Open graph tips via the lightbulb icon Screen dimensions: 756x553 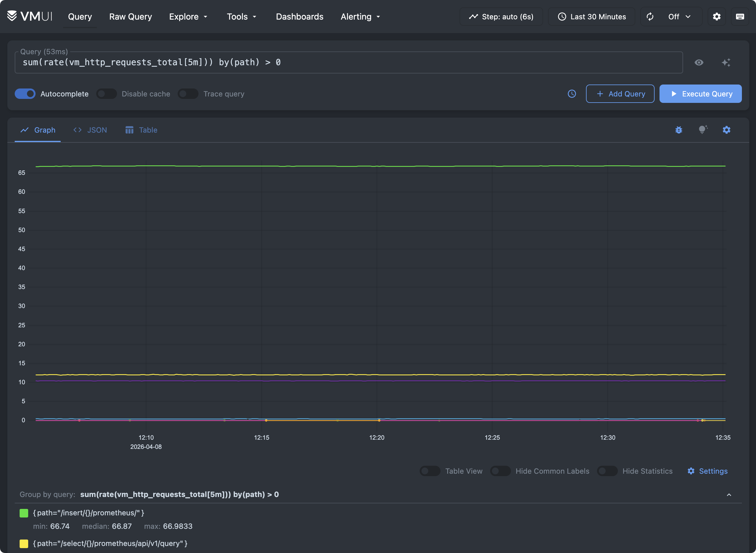pyautogui.click(x=702, y=130)
